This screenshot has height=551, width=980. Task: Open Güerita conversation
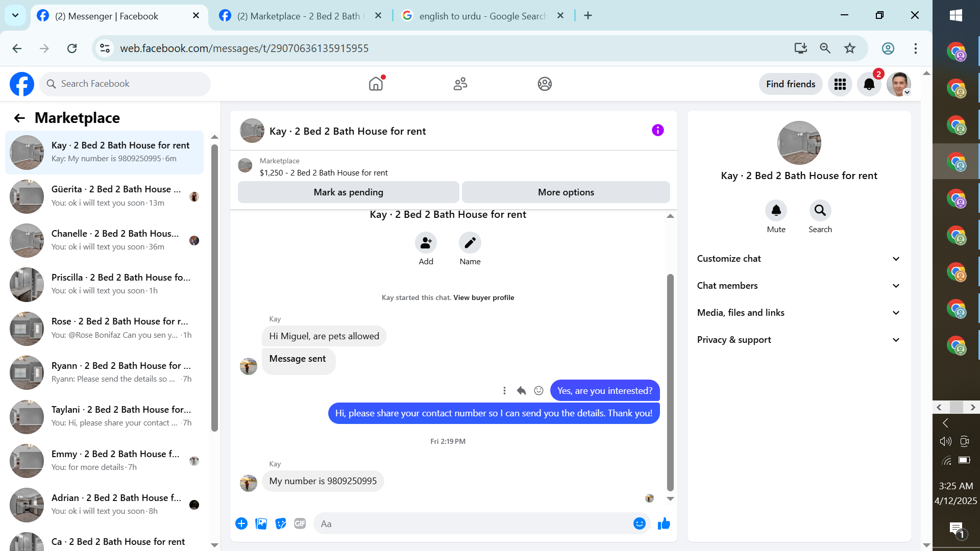click(x=105, y=196)
